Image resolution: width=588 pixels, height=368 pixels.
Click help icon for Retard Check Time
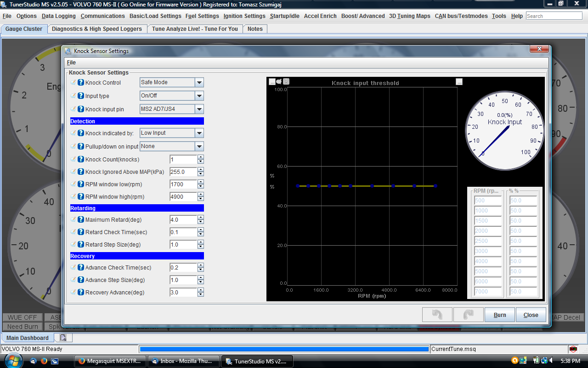point(81,232)
